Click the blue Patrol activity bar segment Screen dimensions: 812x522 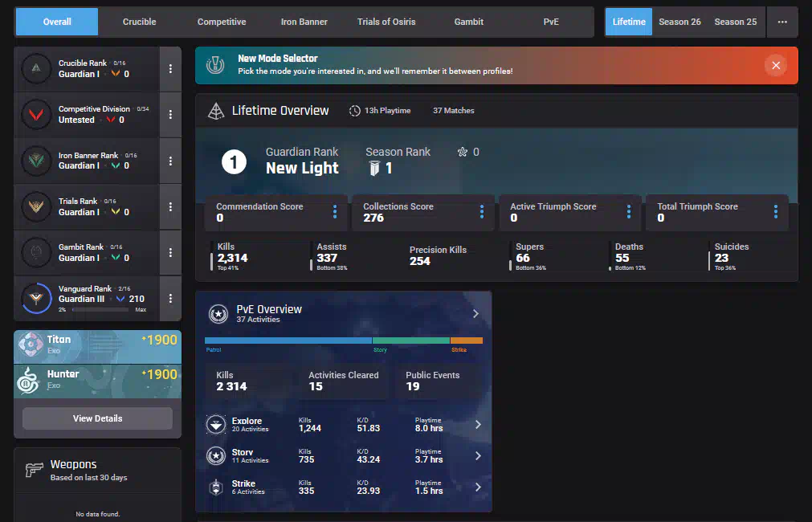[288, 341]
